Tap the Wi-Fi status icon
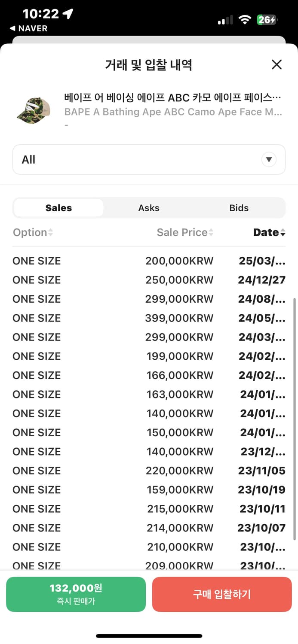298x644 pixels. point(245,20)
